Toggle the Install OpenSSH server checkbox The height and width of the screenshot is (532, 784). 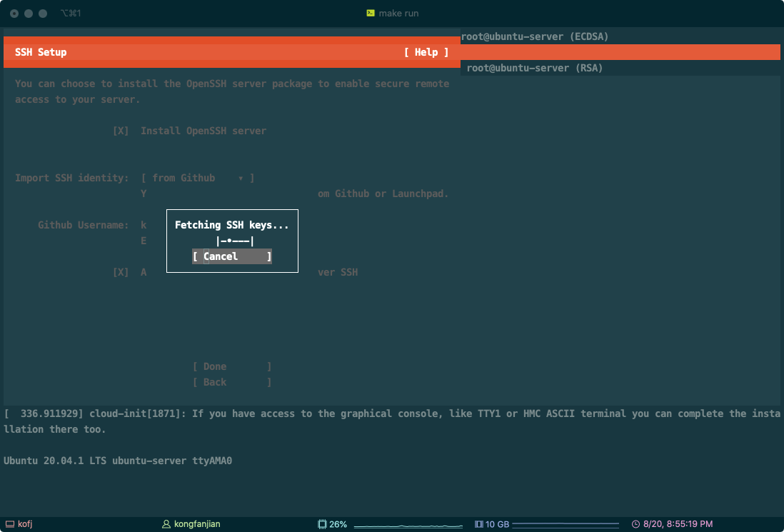(x=121, y=131)
